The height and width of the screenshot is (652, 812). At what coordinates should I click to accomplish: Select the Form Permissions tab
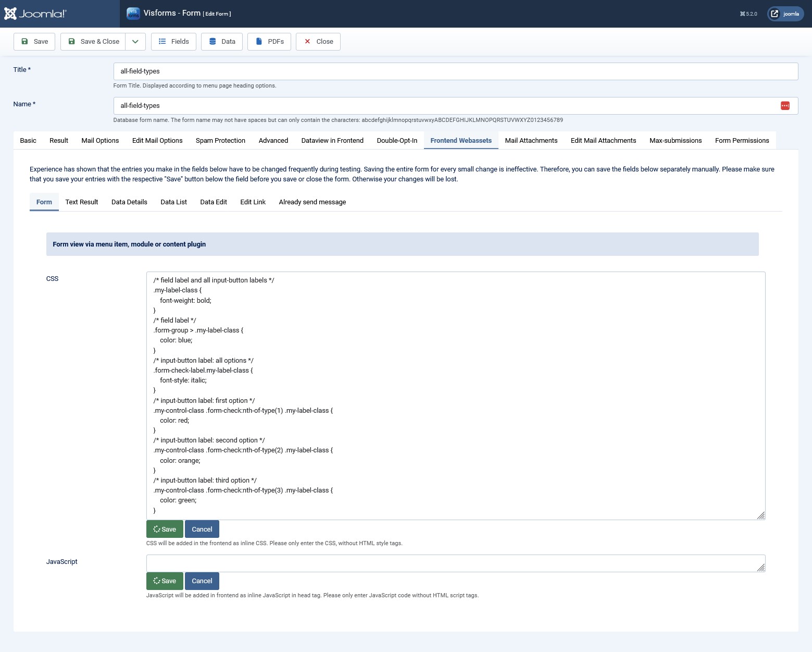[x=742, y=140]
